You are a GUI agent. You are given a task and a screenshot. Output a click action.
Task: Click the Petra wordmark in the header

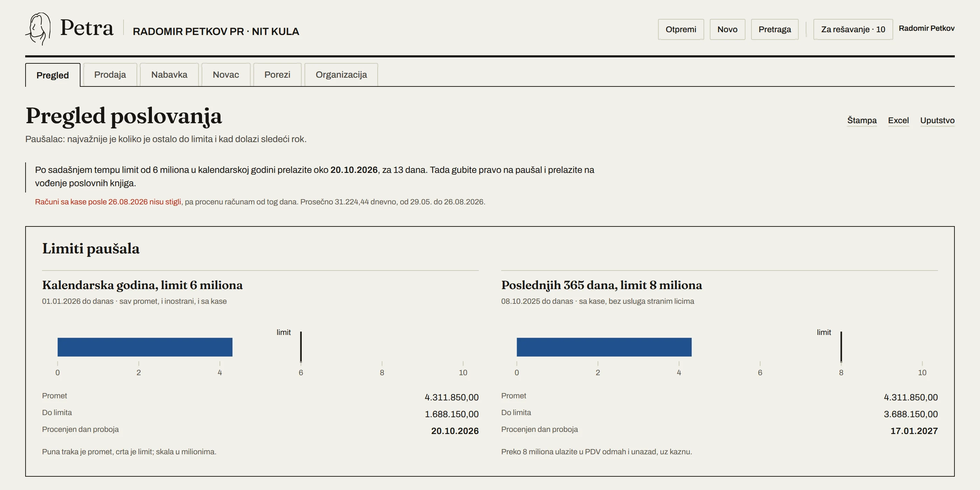[x=87, y=28]
